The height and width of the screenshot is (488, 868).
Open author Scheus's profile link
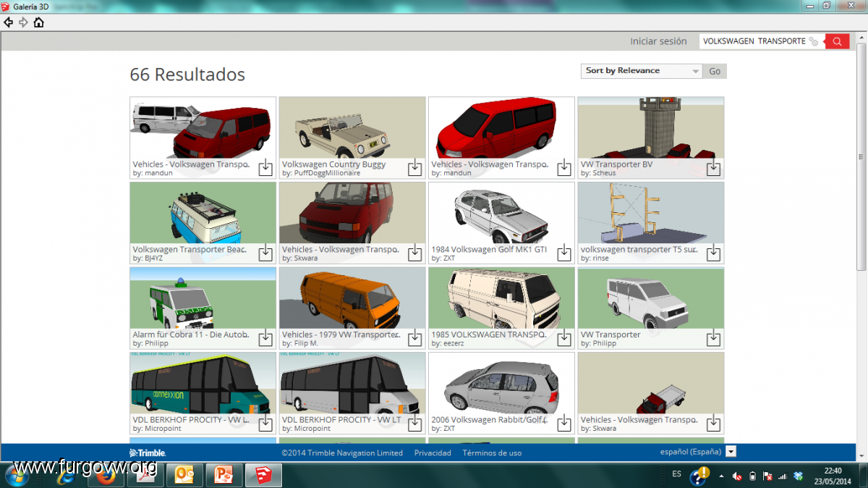(x=603, y=173)
